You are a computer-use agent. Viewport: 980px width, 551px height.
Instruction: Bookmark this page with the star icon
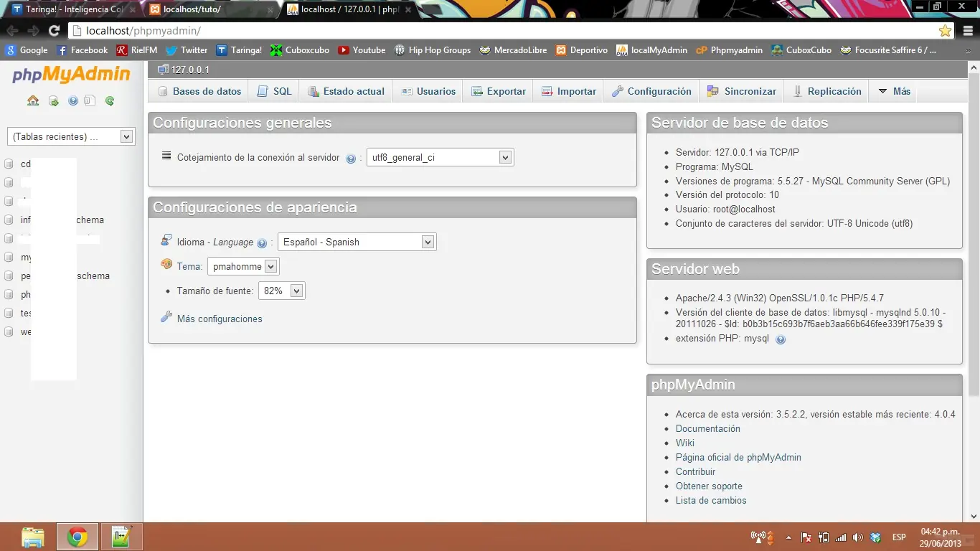tap(945, 31)
